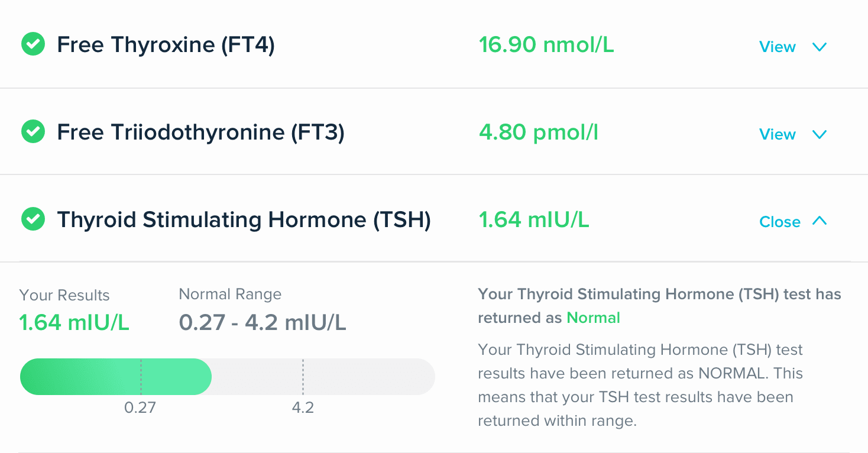Image resolution: width=868 pixels, height=453 pixels.
Task: Select the Free Triiodothyronine (FT3) row title
Action: click(x=200, y=132)
